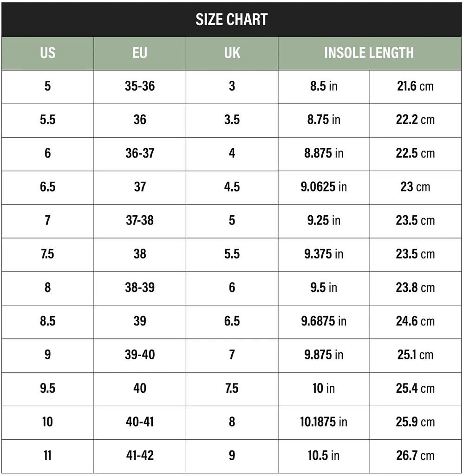The image size is (463, 476).
Task: Click the 10.1875 in insole cell
Action: [x=324, y=422]
